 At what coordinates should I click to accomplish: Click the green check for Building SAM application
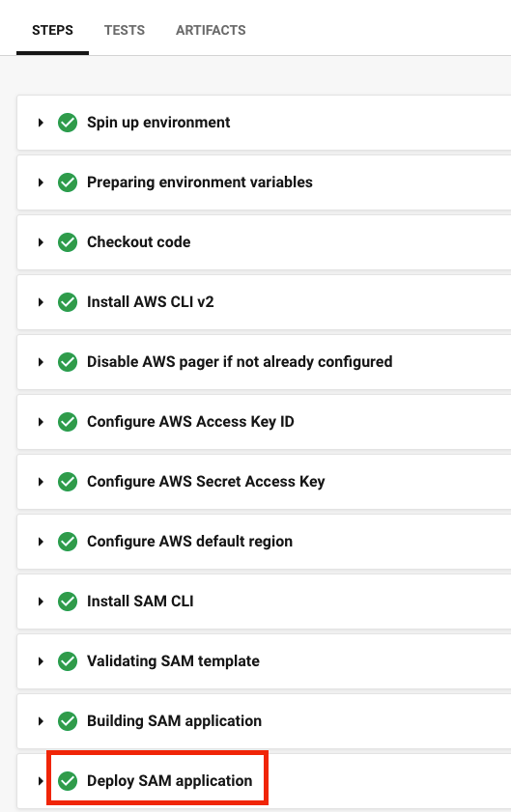coord(68,721)
